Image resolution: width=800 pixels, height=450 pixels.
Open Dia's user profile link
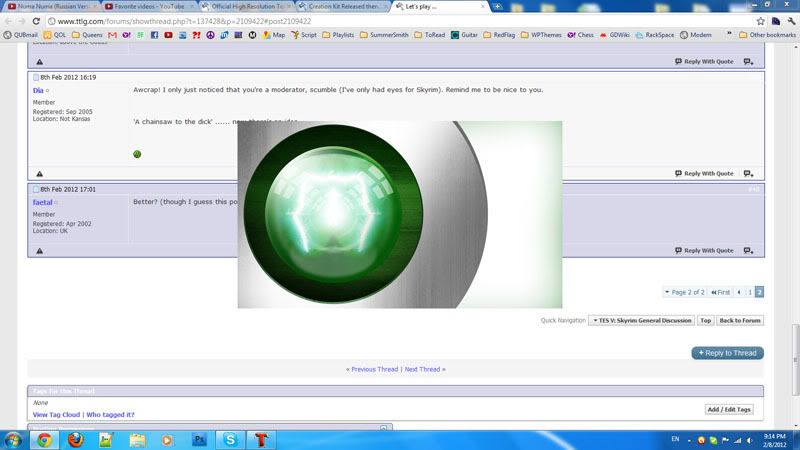[x=38, y=90]
